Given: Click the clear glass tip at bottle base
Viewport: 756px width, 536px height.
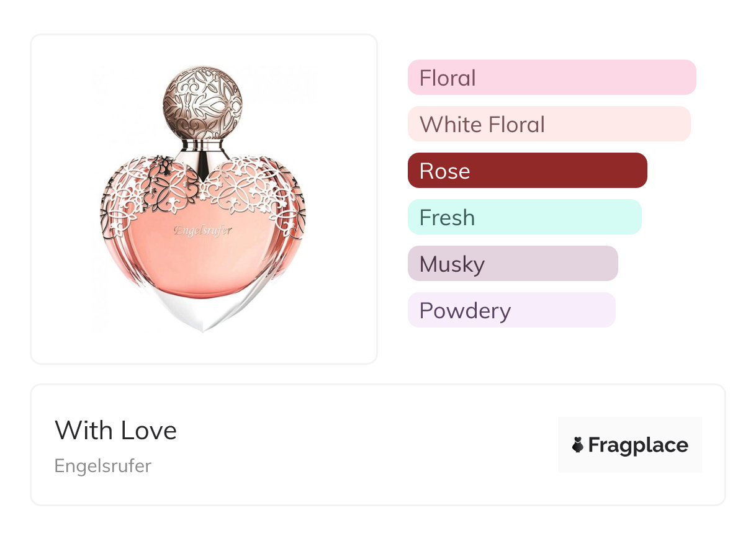Looking at the screenshot, I should [x=203, y=316].
